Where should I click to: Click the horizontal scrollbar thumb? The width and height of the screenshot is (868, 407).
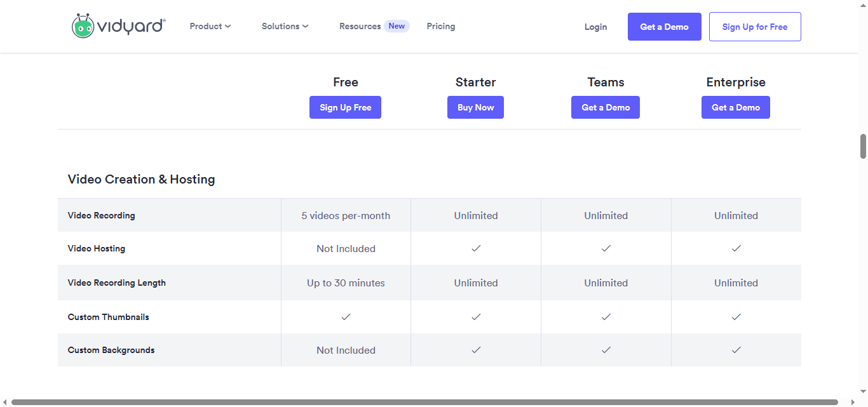click(424, 402)
